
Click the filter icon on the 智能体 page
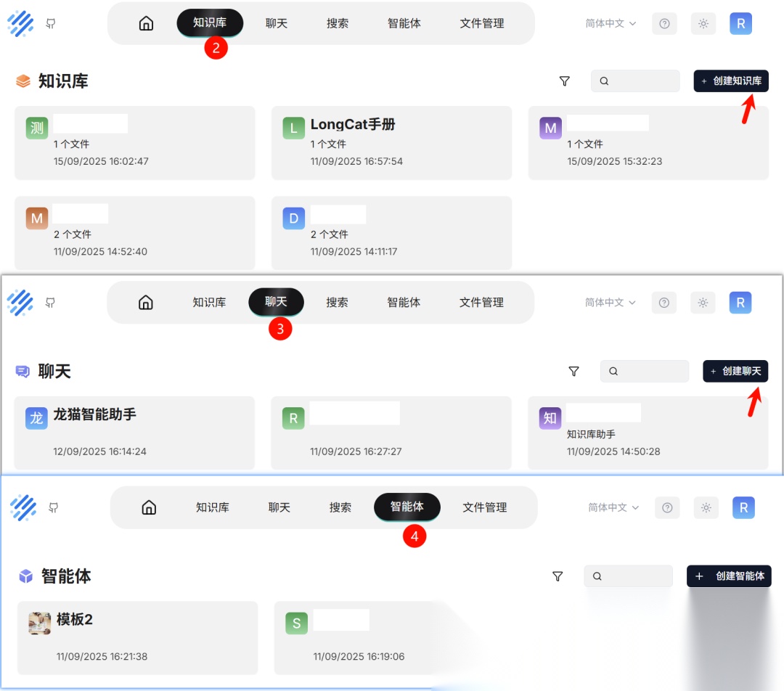tap(558, 576)
